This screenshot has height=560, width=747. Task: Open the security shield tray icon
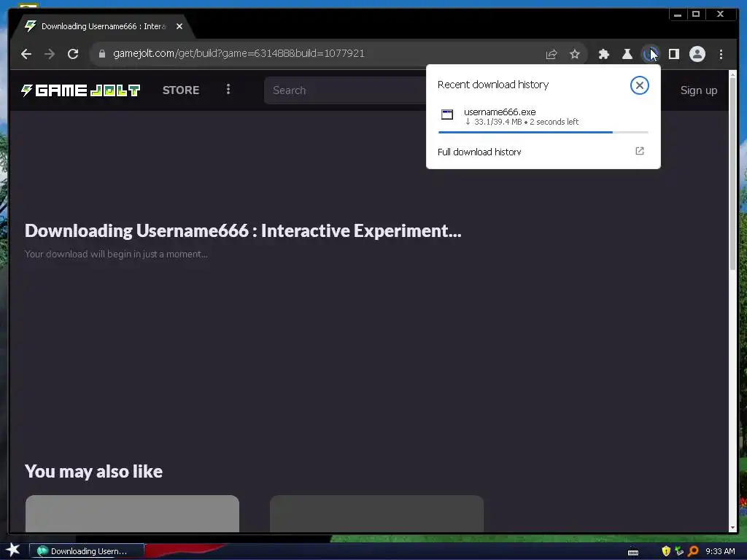pyautogui.click(x=666, y=551)
